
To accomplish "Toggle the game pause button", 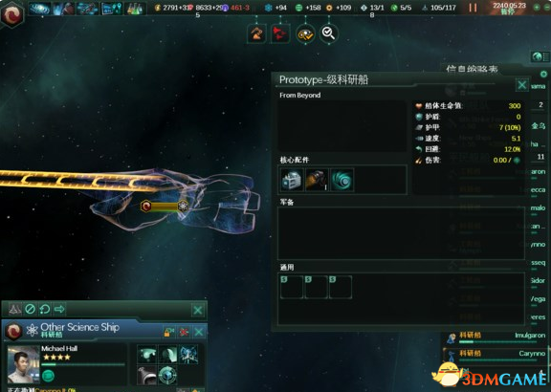I will click(473, 8).
